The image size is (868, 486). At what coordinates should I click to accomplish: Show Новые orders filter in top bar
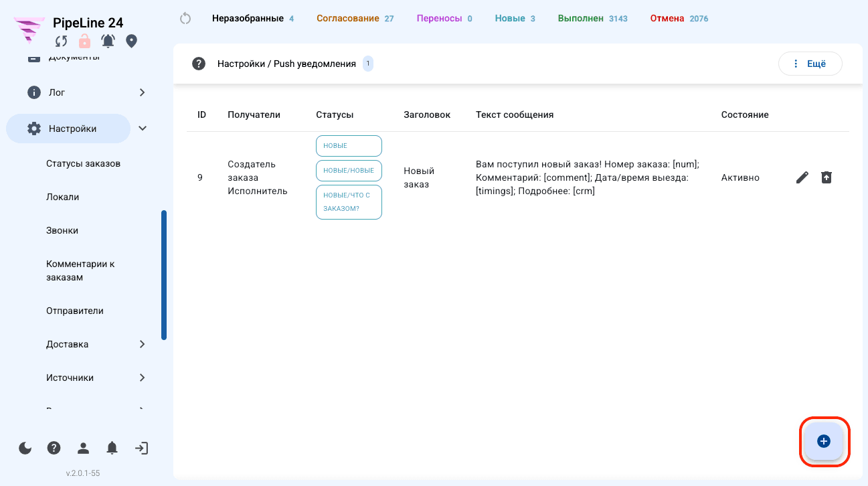pos(515,18)
